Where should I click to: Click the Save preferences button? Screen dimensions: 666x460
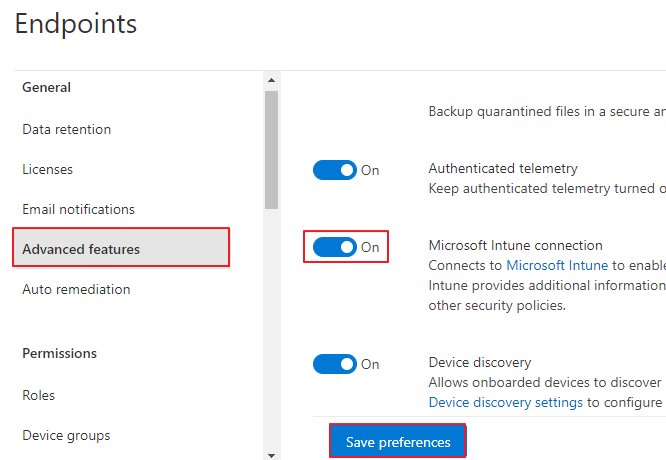(x=398, y=442)
